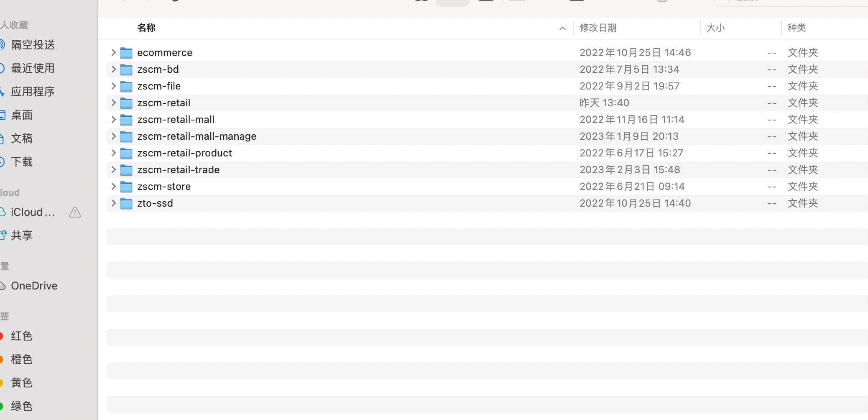Select the zscm-retail-mall-manage folder icon
The image size is (868, 420).
(126, 136)
